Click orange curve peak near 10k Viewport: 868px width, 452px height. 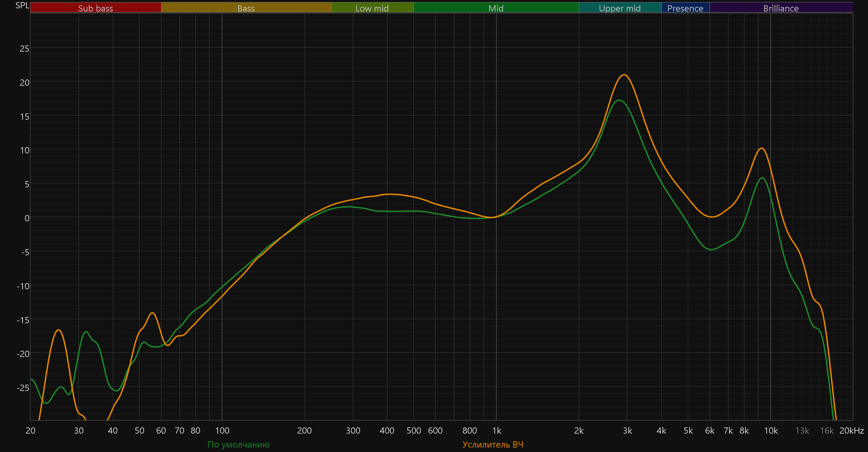[761, 148]
